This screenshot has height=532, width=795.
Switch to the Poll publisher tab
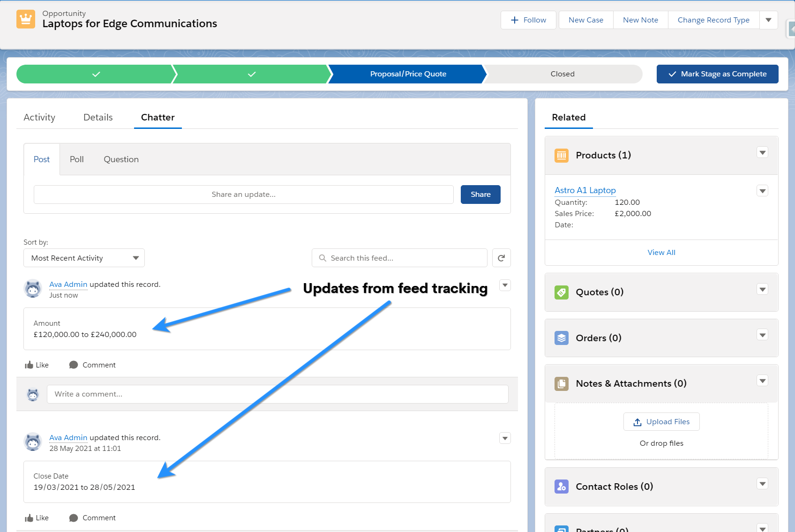point(77,159)
